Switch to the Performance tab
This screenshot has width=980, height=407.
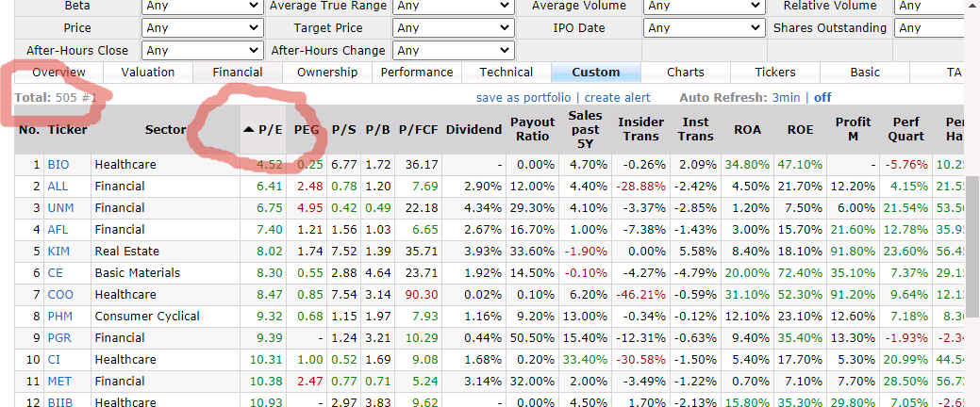417,73
